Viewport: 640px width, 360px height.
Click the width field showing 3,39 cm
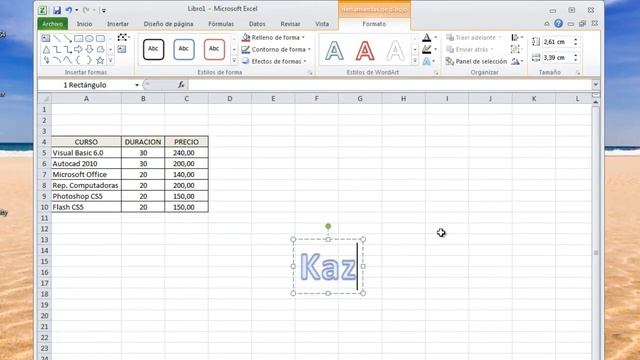click(557, 58)
